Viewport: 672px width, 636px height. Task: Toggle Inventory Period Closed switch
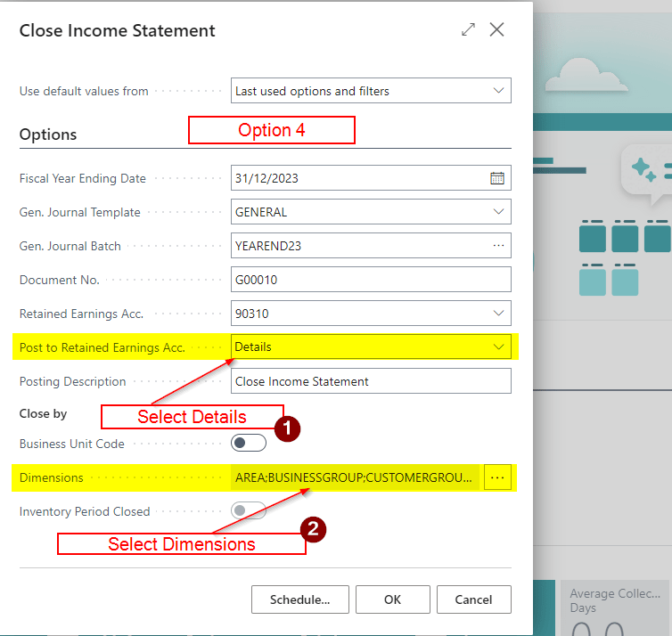point(249,511)
